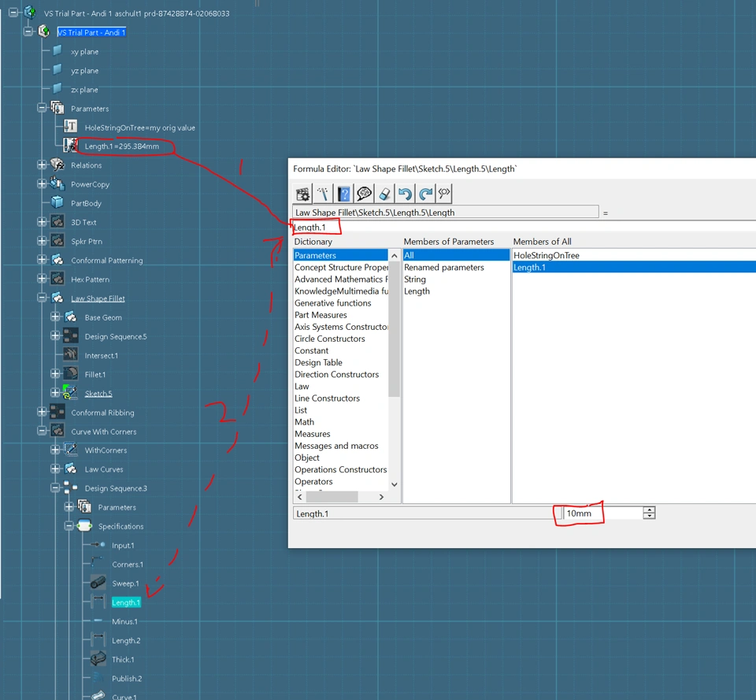Select String in Members of Parameters
The image size is (756, 700).
click(x=415, y=279)
